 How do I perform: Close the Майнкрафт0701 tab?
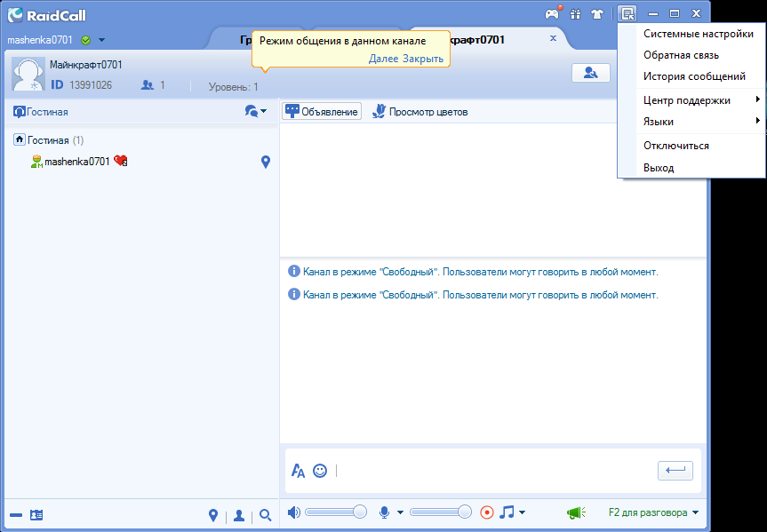553,38
